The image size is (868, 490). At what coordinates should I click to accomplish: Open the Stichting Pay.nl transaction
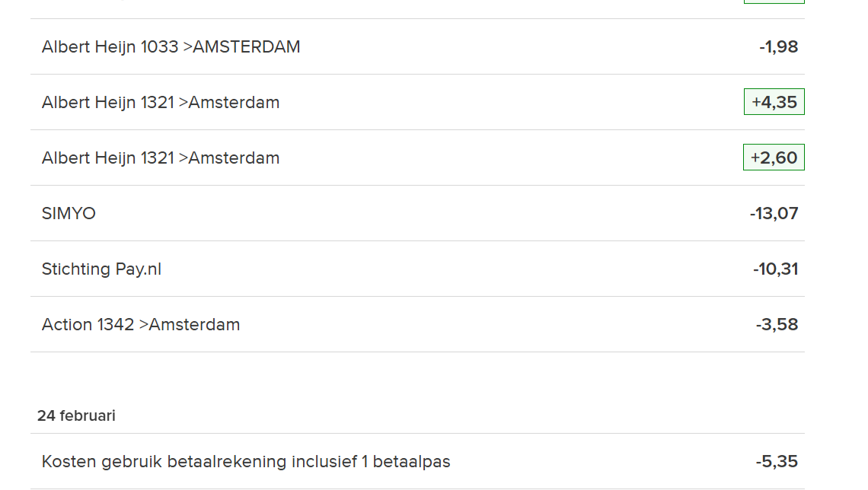click(101, 269)
